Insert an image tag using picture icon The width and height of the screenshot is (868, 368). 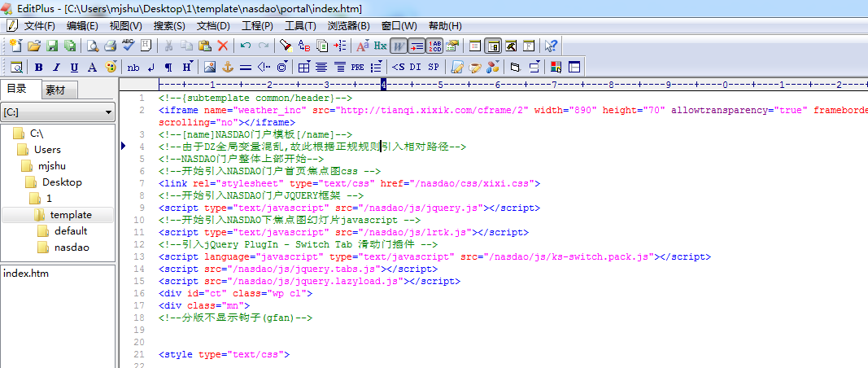click(x=209, y=67)
